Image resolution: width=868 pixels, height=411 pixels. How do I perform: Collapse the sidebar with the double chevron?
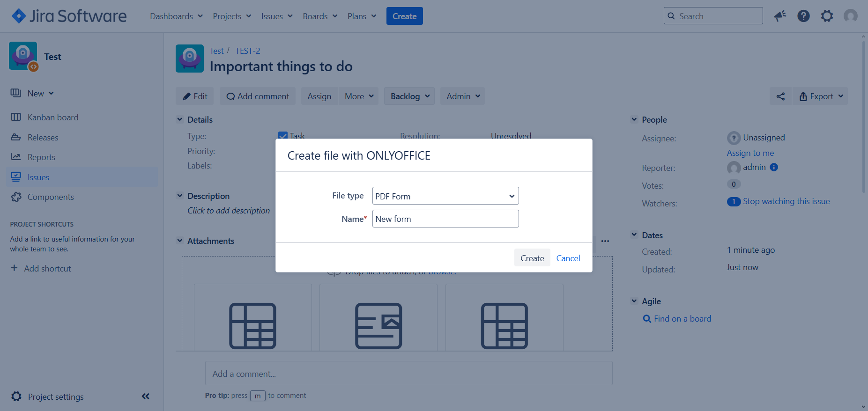[146, 396]
